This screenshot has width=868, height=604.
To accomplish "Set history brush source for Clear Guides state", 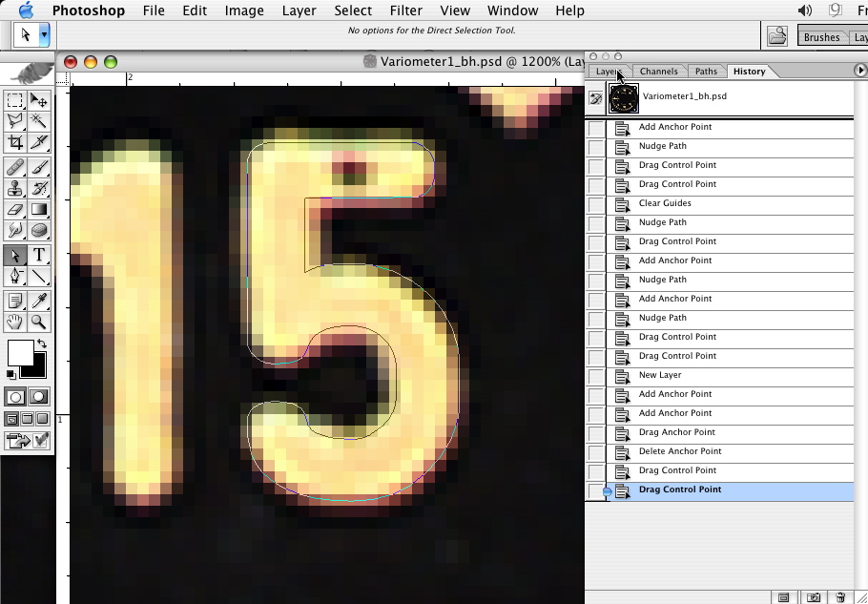I will click(596, 204).
